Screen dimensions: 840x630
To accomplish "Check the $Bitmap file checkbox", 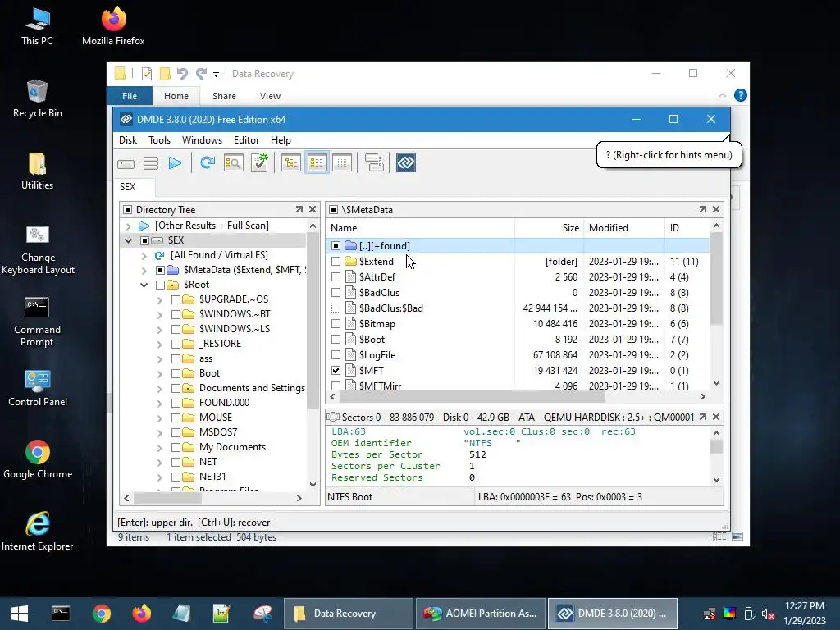I will (336, 323).
